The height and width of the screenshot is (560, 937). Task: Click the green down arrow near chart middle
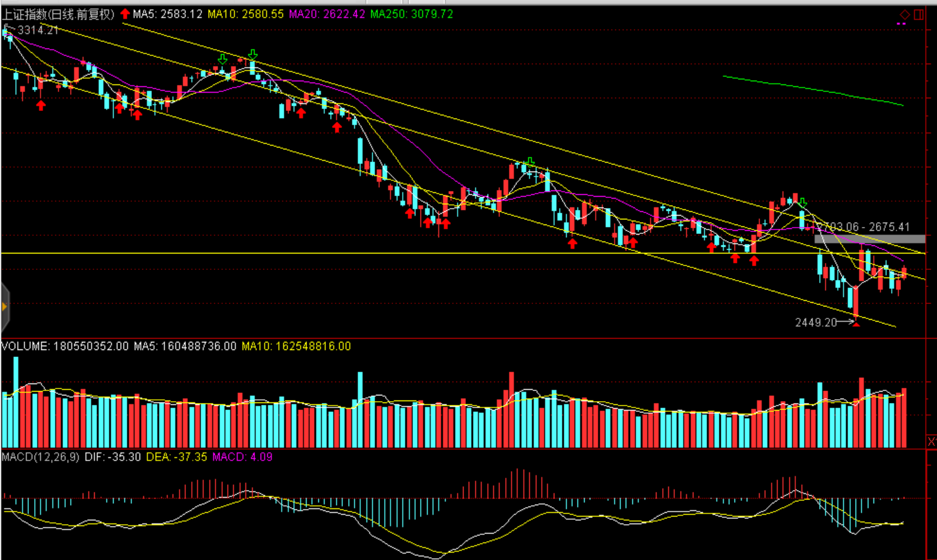click(530, 162)
